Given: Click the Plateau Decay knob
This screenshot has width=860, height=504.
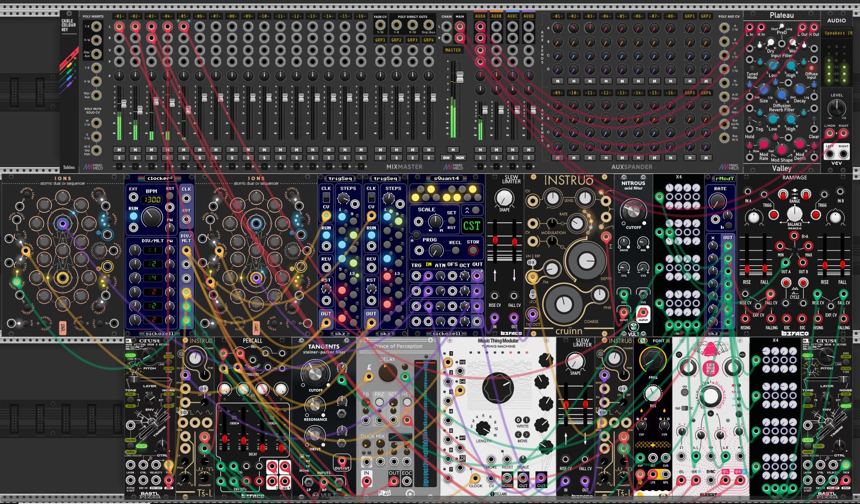Looking at the screenshot, I should tap(800, 90).
